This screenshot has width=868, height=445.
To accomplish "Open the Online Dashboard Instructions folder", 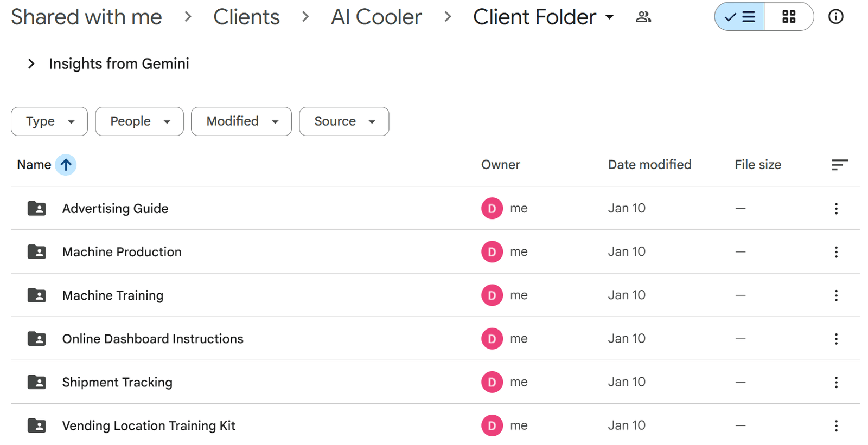I will pyautogui.click(x=152, y=339).
